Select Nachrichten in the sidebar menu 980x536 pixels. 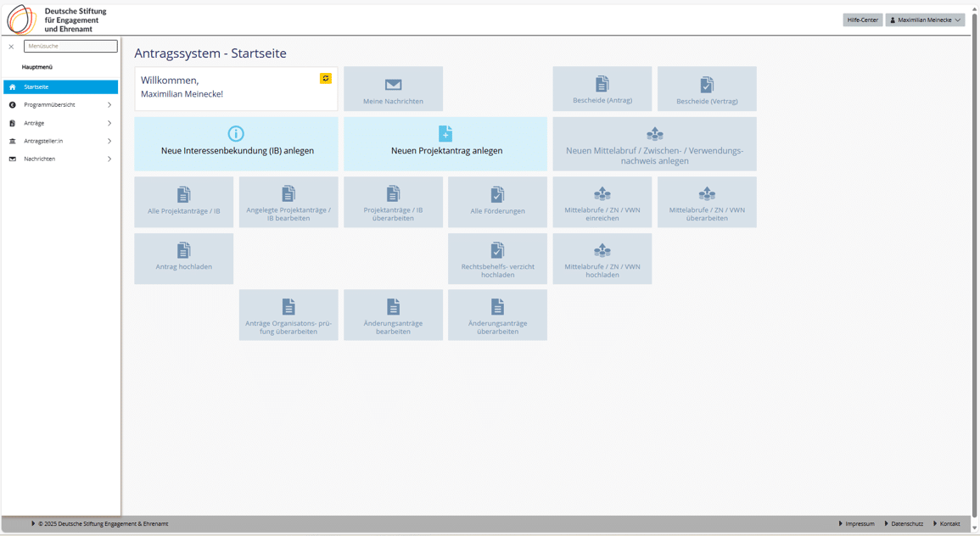[x=40, y=159]
